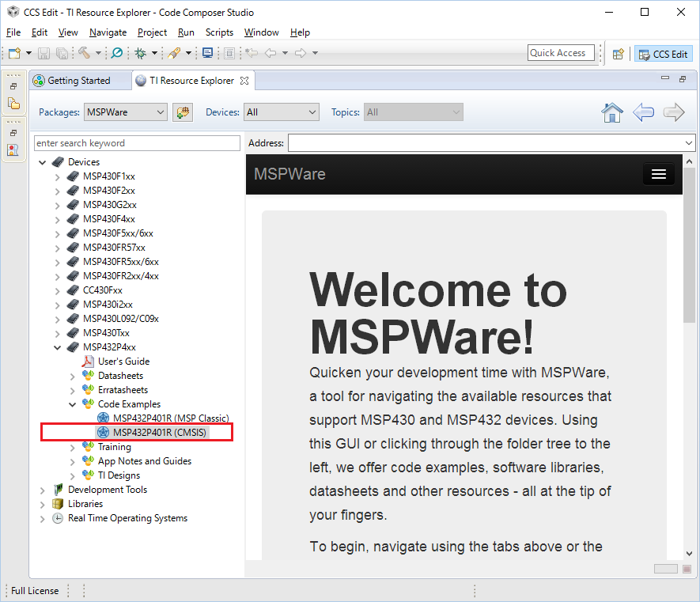
Task: Click the back navigation arrow in main toolbar
Action: (271, 53)
